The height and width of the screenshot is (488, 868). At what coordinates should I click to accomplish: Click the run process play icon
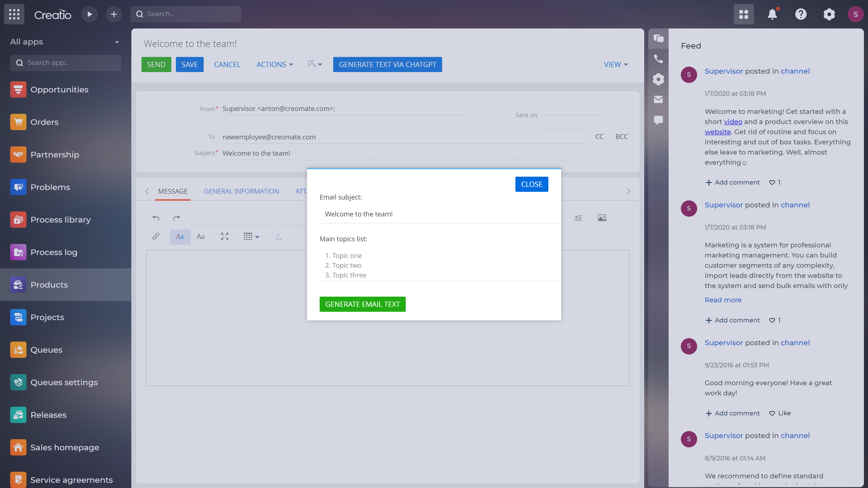pyautogui.click(x=89, y=14)
